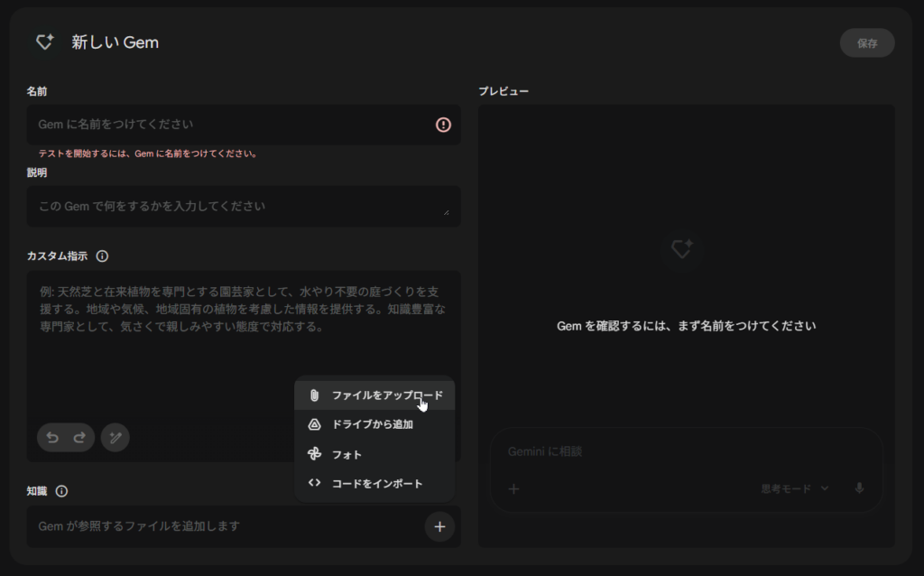924x576 pixels.
Task: Click the red error icon in name field
Action: (443, 125)
